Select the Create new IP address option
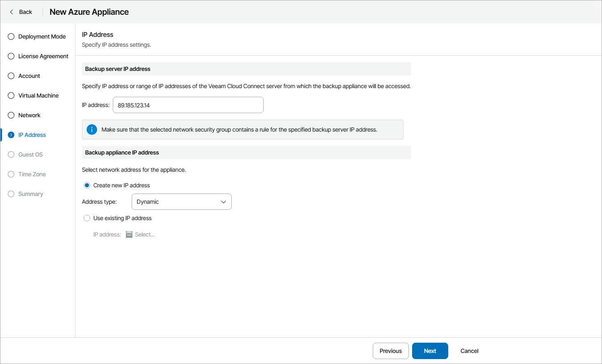 (87, 185)
